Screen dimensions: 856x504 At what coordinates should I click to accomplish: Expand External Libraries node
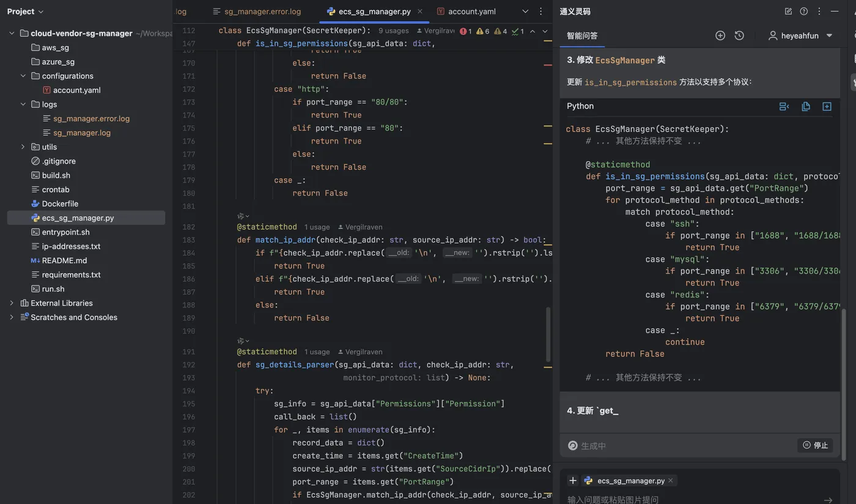tap(12, 303)
